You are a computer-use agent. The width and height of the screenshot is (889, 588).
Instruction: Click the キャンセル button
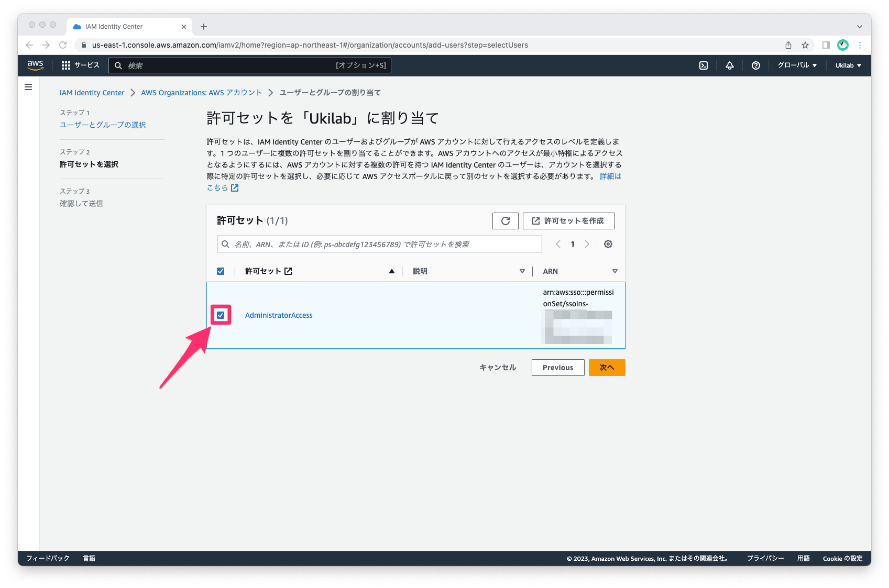pos(498,368)
